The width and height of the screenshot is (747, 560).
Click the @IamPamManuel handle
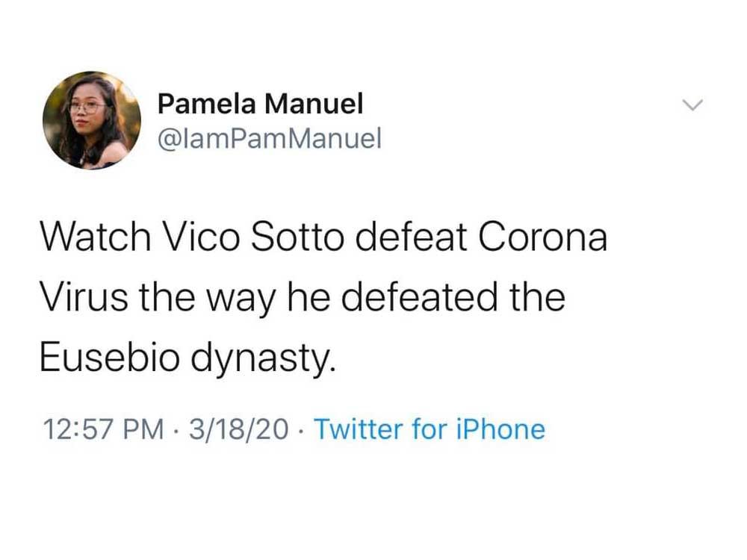tap(269, 137)
